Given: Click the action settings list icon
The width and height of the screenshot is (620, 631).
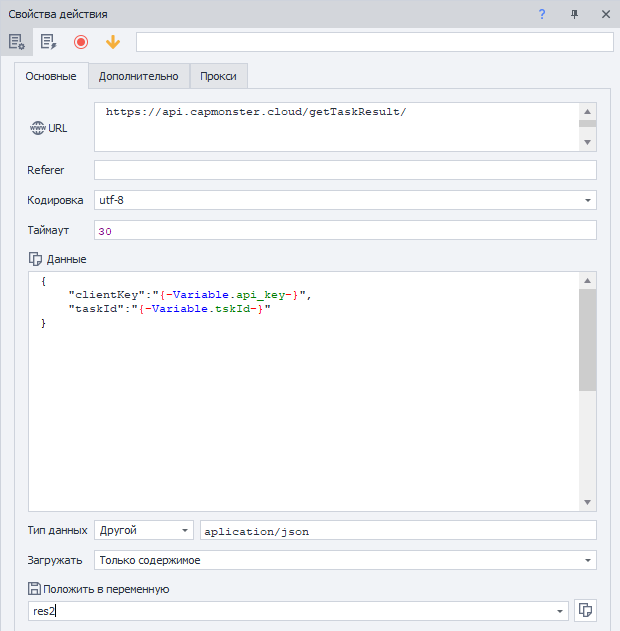Looking at the screenshot, I should (16, 42).
